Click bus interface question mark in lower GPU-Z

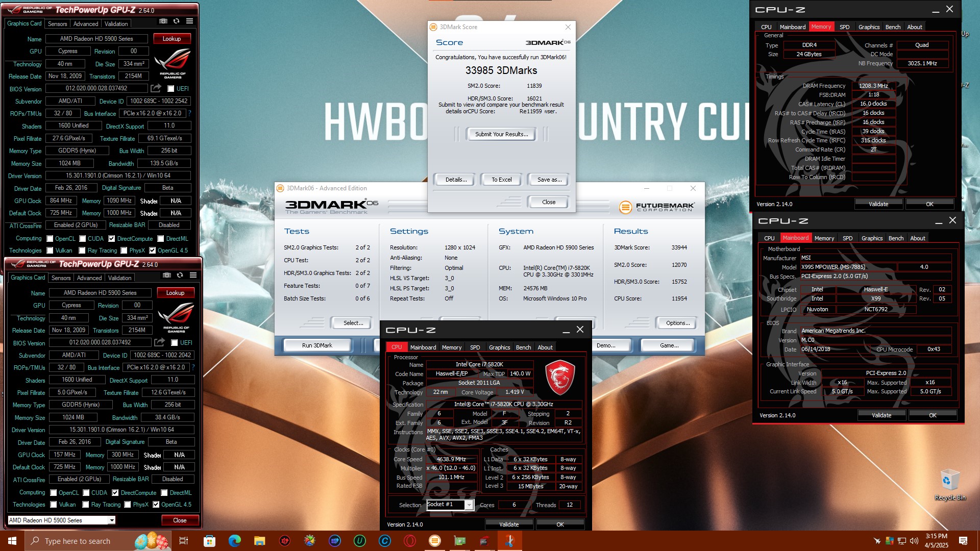(x=193, y=367)
